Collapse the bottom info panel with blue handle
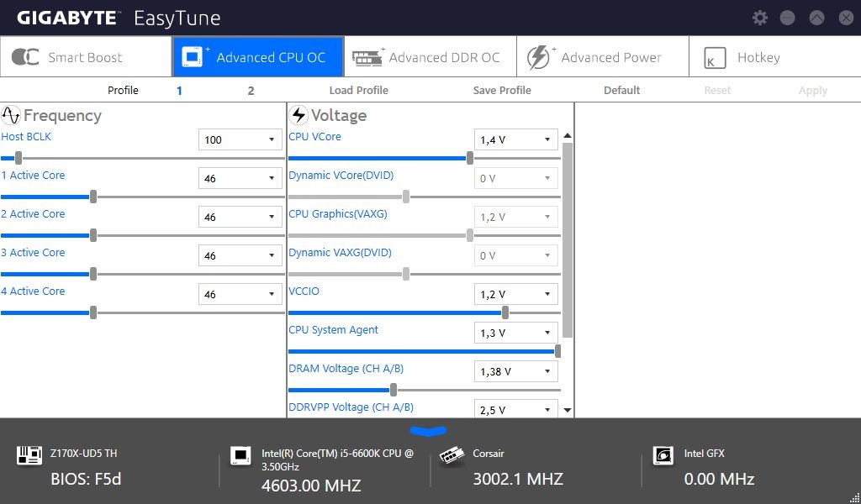This screenshot has height=504, width=861. (x=428, y=431)
